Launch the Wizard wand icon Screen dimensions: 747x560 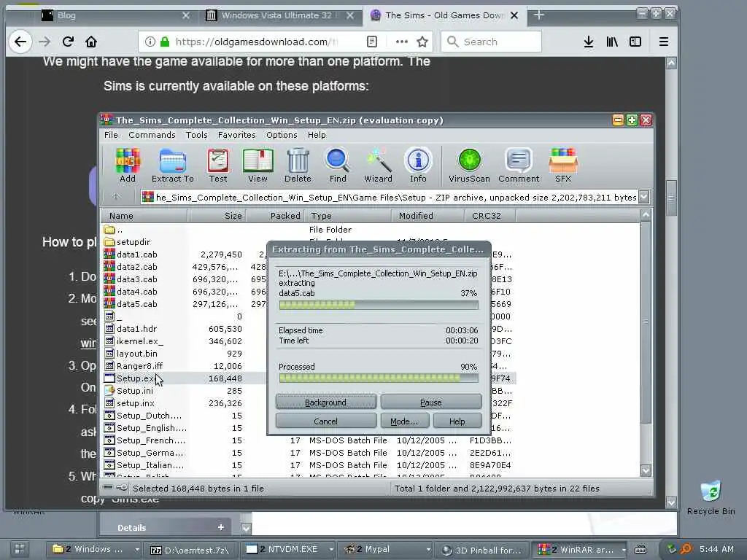click(379, 166)
